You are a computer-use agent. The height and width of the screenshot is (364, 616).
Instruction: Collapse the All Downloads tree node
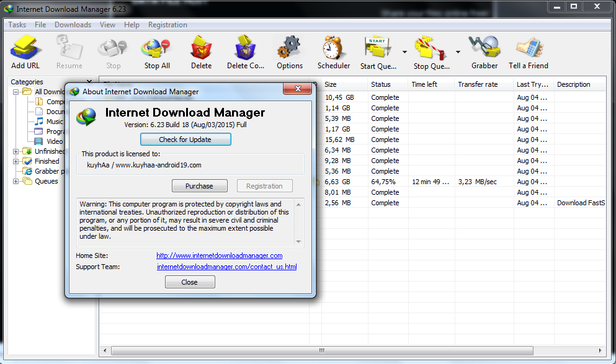click(x=16, y=92)
